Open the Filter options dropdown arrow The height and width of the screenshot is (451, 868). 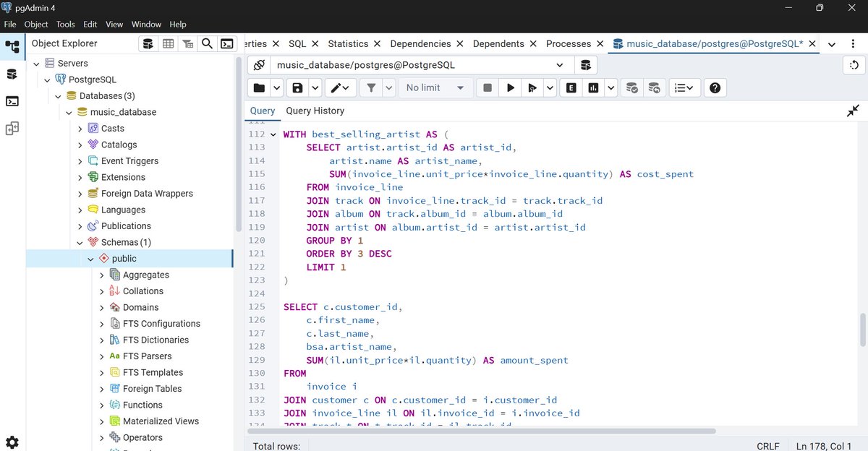point(388,87)
